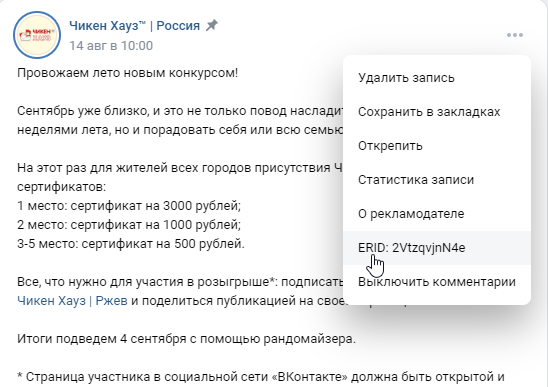
Task: Follow the Чикен Хауз | Ржев link
Action: [x=72, y=301]
